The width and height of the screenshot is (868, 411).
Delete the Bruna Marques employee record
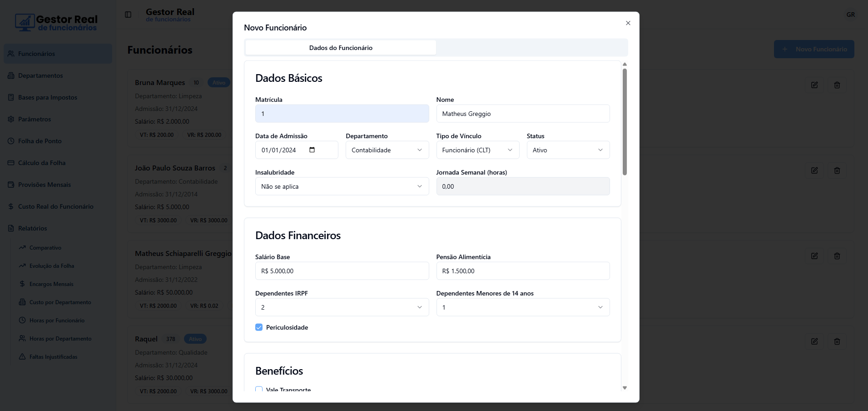click(837, 85)
